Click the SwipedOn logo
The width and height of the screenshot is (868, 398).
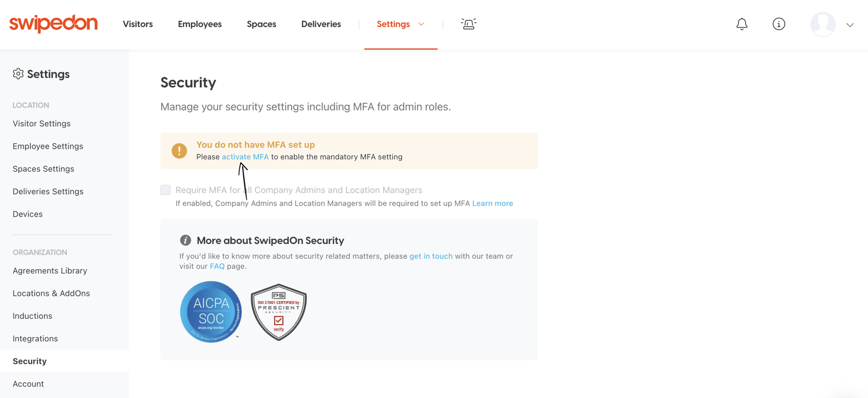53,24
